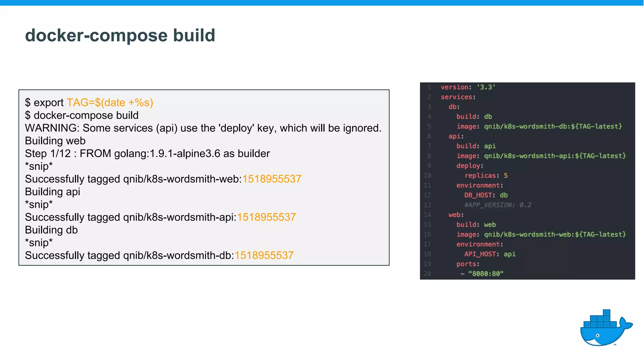Click the 'Building web' line
The image size is (644, 362).
[x=55, y=141]
